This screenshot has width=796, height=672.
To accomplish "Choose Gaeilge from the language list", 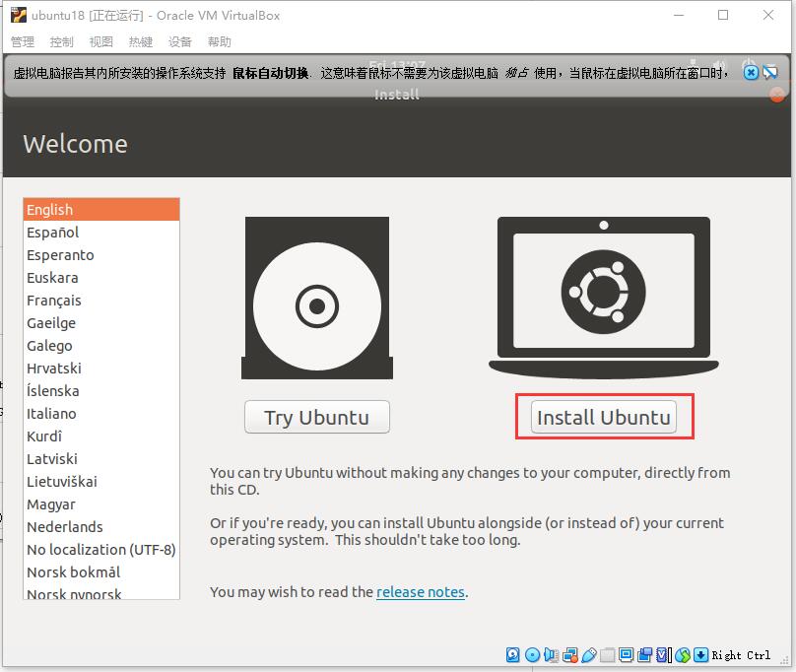I will pos(101,322).
